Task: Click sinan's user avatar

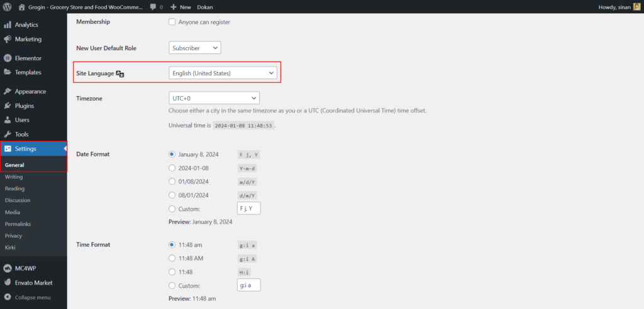Action: pyautogui.click(x=636, y=7)
